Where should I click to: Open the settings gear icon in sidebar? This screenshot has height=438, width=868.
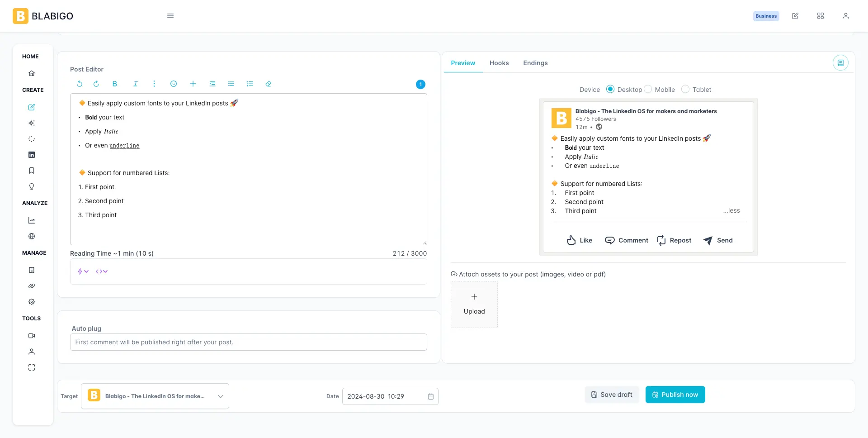[32, 302]
